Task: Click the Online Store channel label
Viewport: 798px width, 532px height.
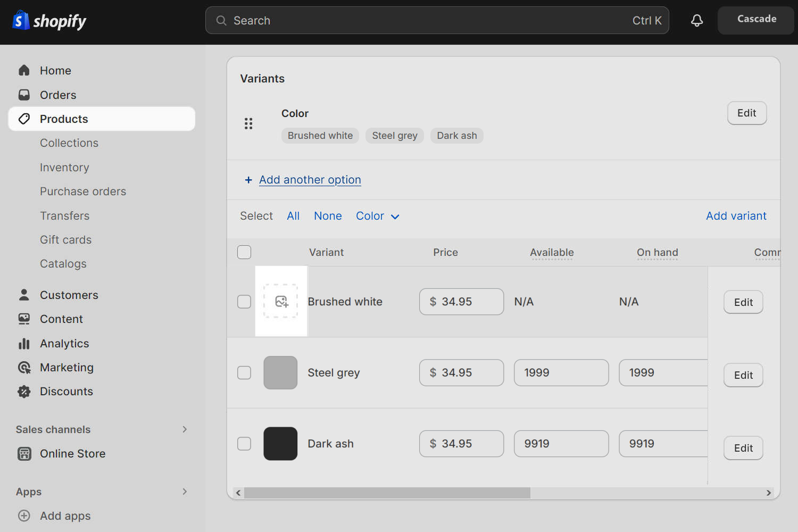Action: [73, 453]
